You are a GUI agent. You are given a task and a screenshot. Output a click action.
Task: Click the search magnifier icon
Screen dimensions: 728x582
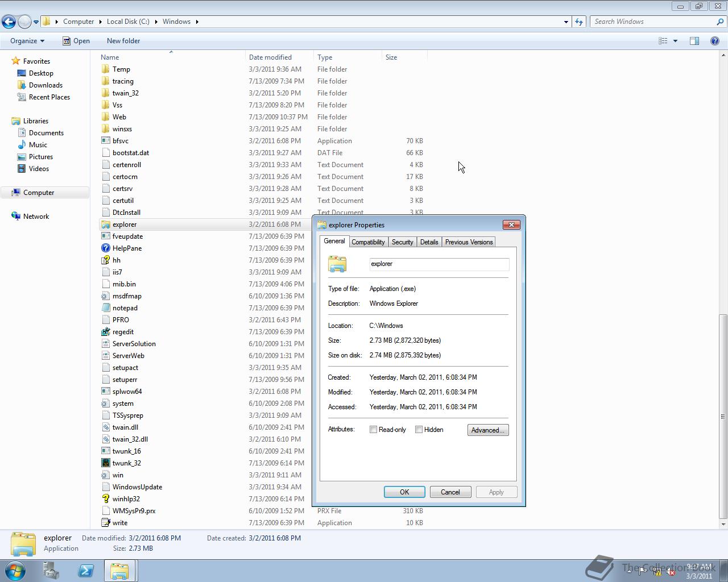tap(721, 22)
